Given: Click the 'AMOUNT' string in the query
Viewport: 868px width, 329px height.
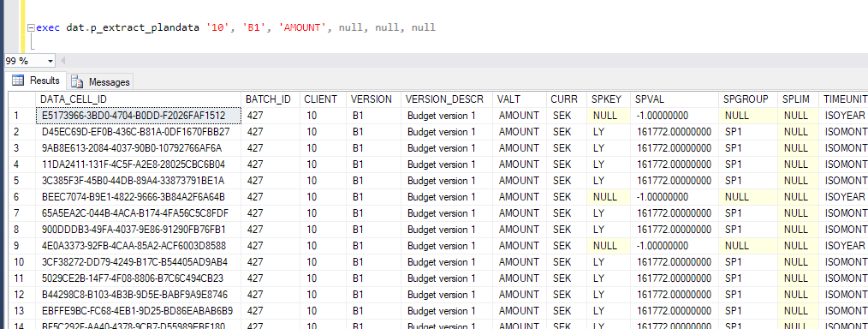Looking at the screenshot, I should point(303,27).
